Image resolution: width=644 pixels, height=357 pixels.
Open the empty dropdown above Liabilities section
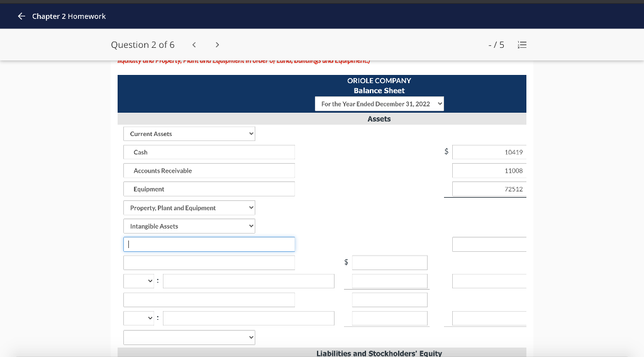(x=189, y=337)
